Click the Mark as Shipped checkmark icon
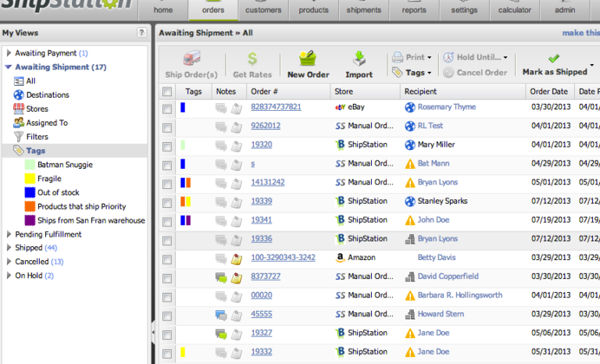Viewport: 600px width, 364px height. pos(554,59)
